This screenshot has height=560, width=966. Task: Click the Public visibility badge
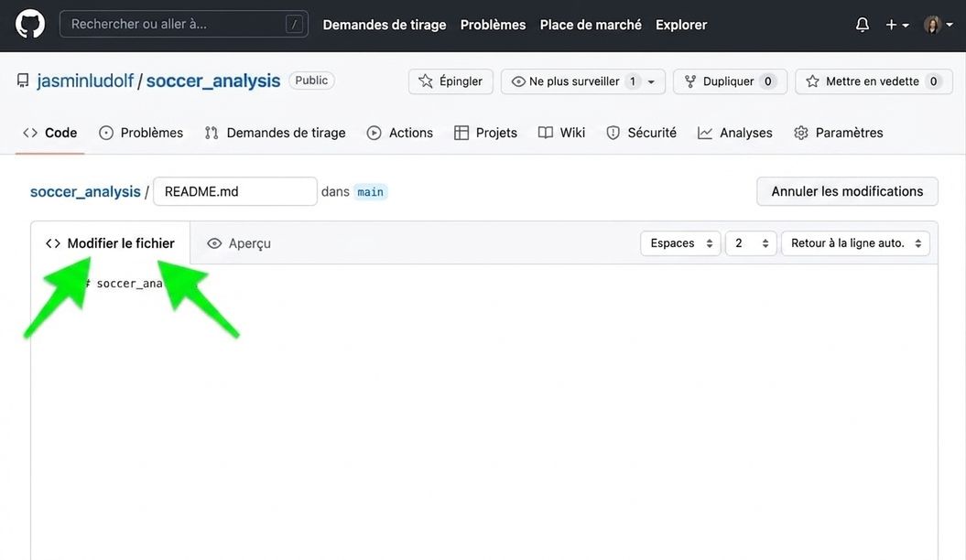point(311,81)
